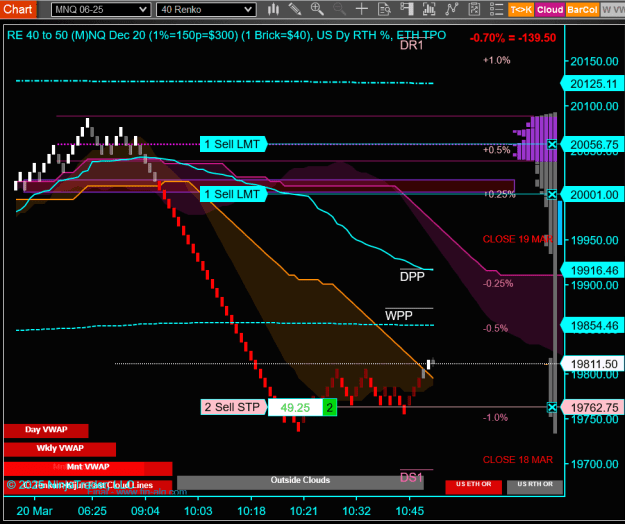Open chart properties list icon

497,9
